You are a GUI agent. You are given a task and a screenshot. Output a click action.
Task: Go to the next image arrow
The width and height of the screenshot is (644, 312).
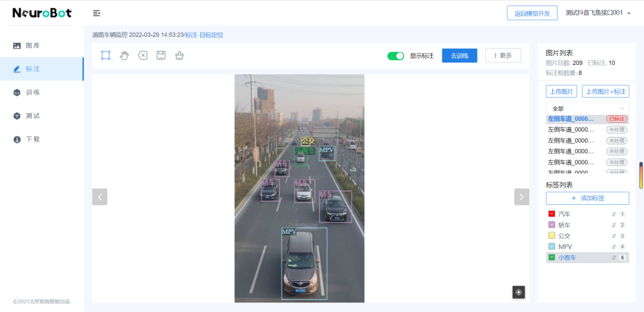click(x=522, y=197)
